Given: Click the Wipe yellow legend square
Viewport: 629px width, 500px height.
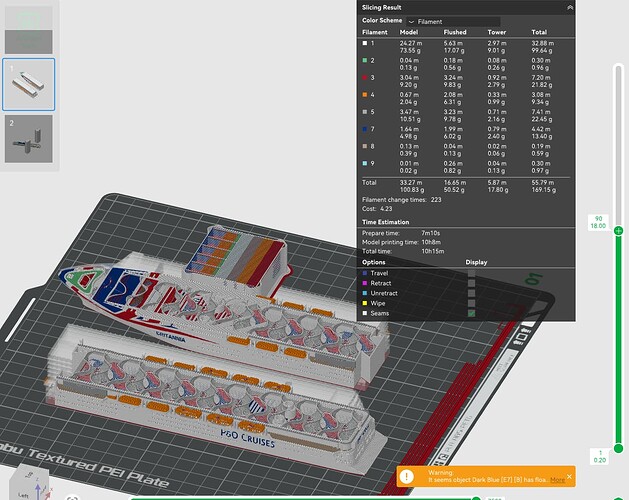Looking at the screenshot, I should pyautogui.click(x=365, y=303).
